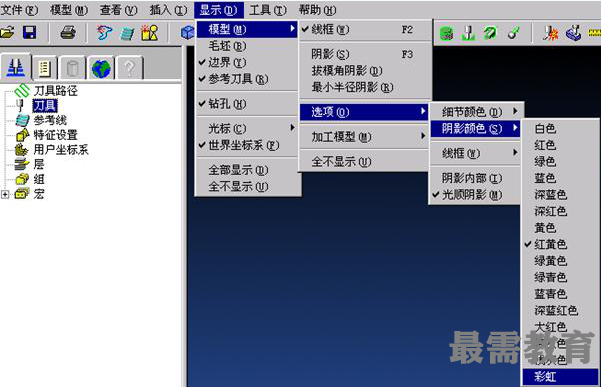Choose 阴影内部 (I) option

point(475,178)
